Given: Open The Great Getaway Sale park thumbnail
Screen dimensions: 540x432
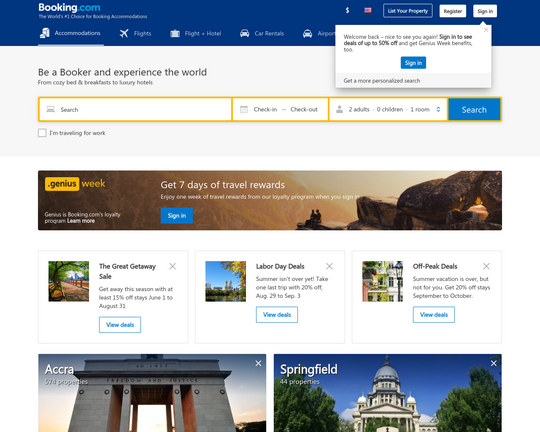Looking at the screenshot, I should 69,281.
